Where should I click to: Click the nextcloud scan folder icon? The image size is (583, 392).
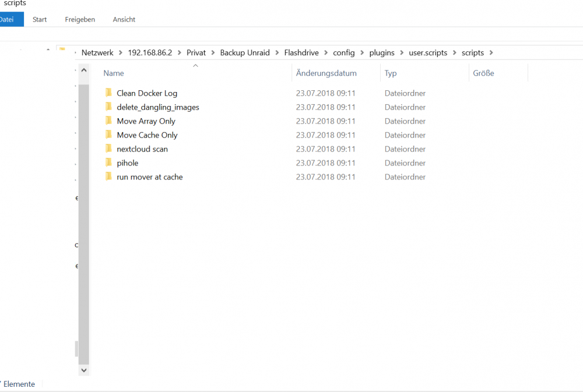click(x=108, y=149)
